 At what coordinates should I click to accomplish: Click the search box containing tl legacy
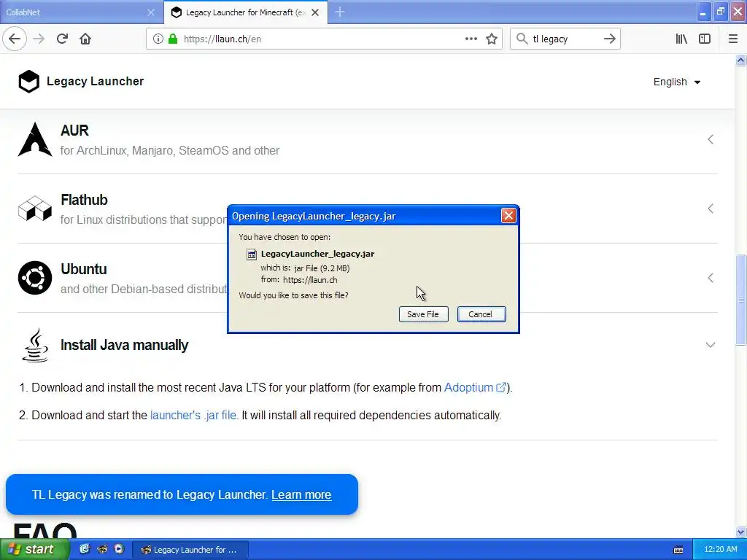pos(565,39)
